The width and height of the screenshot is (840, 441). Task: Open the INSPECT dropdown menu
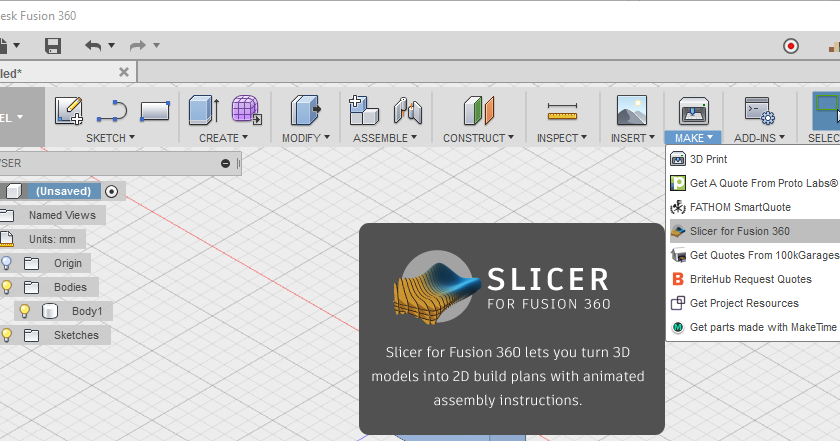[562, 138]
